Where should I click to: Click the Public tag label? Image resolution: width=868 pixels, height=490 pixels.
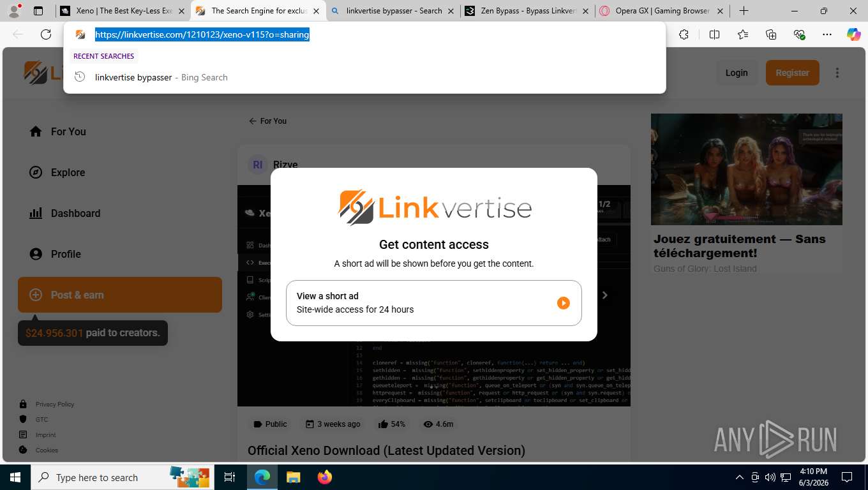270,424
